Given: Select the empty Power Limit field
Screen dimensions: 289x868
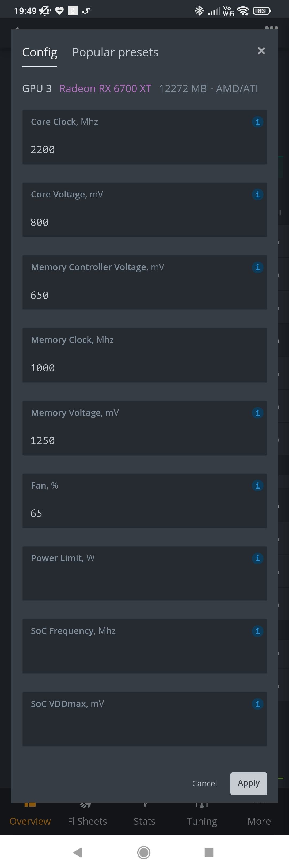Looking at the screenshot, I should (x=145, y=573).
